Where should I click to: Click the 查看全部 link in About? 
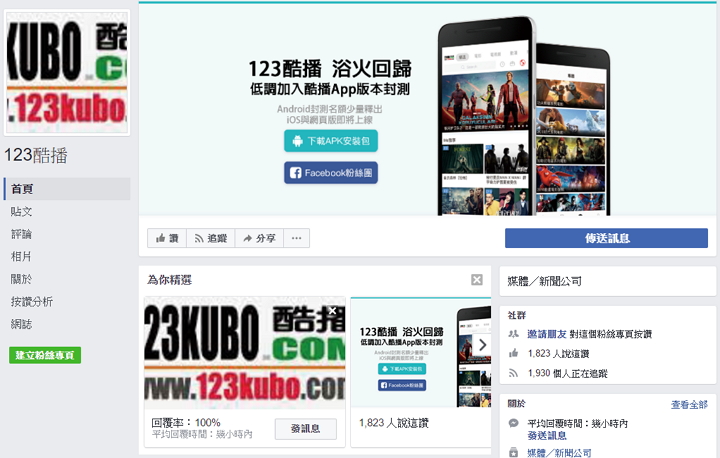click(x=689, y=404)
